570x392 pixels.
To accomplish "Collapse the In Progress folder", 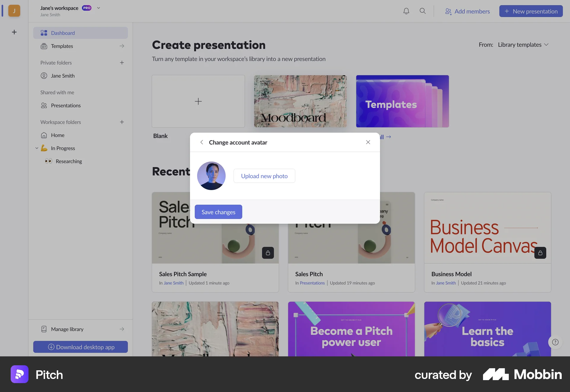I will click(37, 148).
